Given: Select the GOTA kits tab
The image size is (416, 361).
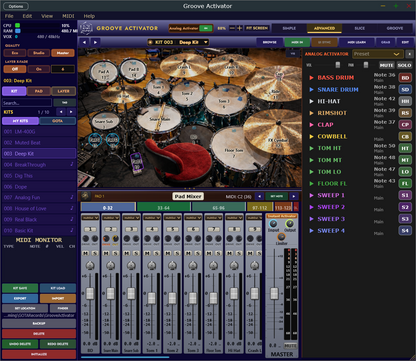Looking at the screenshot, I should click(x=57, y=121).
